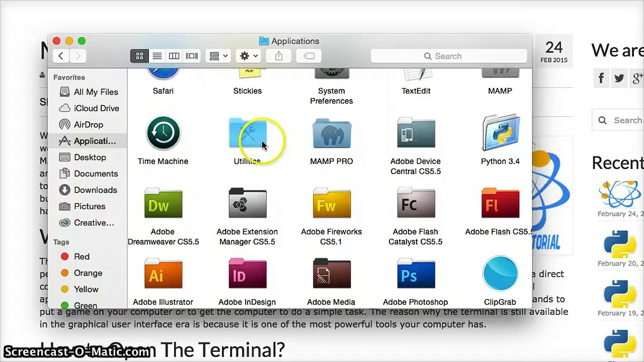The image size is (644, 362).
Task: Open the Action gear dropdown menu
Action: [x=249, y=56]
